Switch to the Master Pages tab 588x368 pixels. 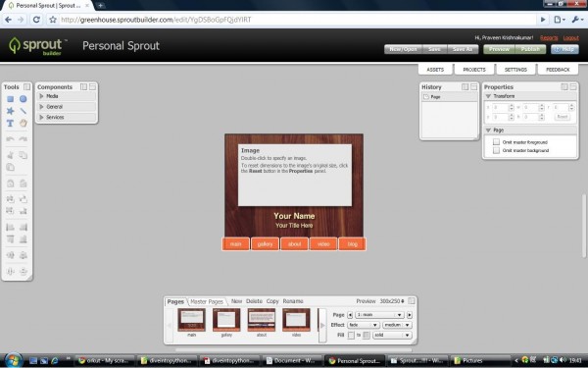[207, 301]
